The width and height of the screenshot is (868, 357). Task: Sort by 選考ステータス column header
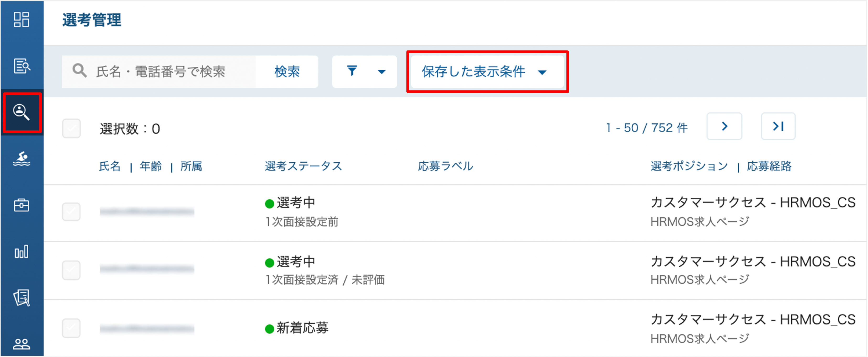(x=303, y=166)
